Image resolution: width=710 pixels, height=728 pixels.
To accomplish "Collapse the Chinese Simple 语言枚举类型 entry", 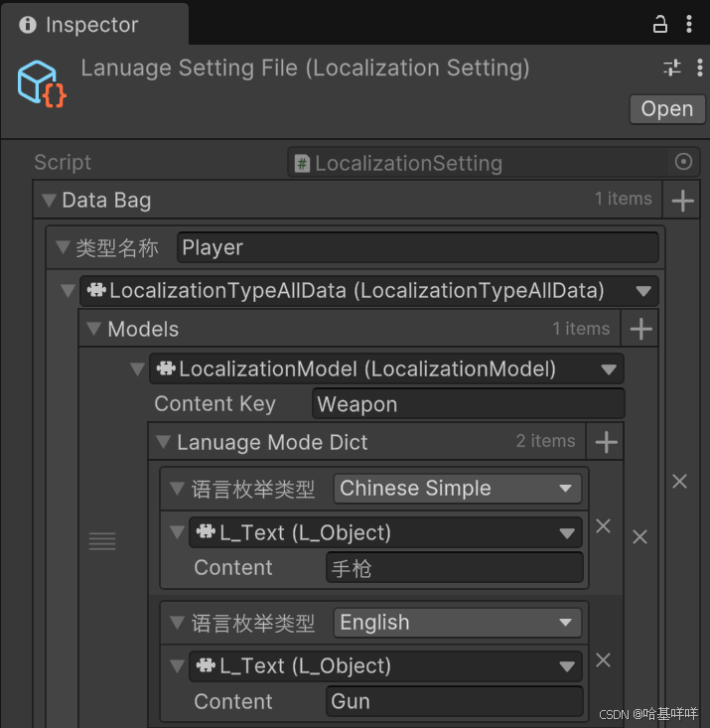I will pos(177,489).
